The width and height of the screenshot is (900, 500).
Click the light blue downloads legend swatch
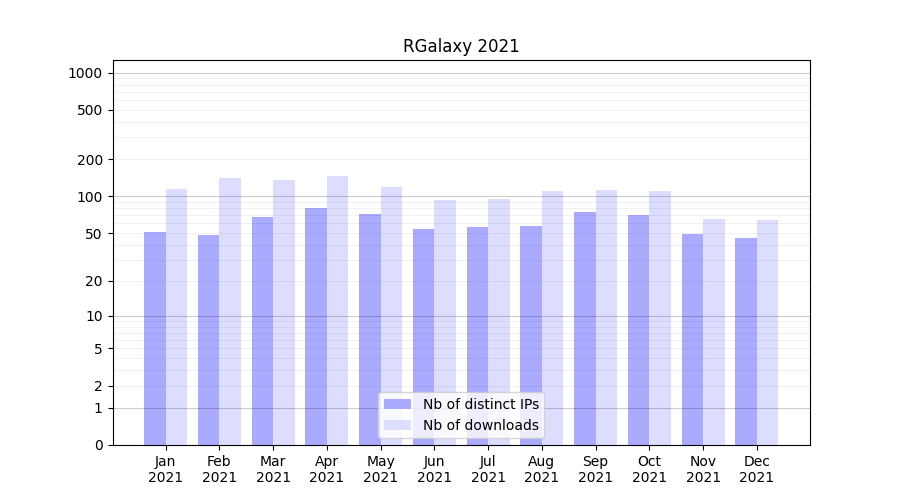click(x=397, y=425)
